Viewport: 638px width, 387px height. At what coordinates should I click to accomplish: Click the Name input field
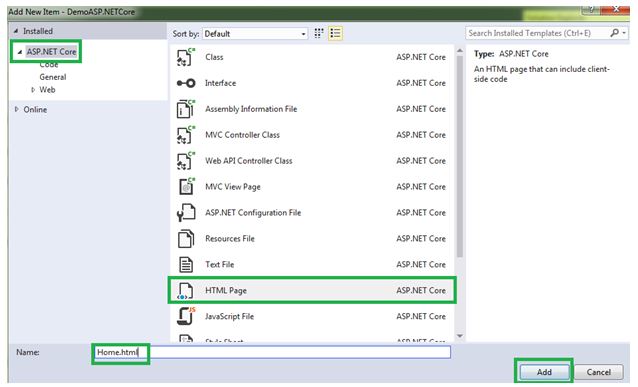pyautogui.click(x=272, y=352)
